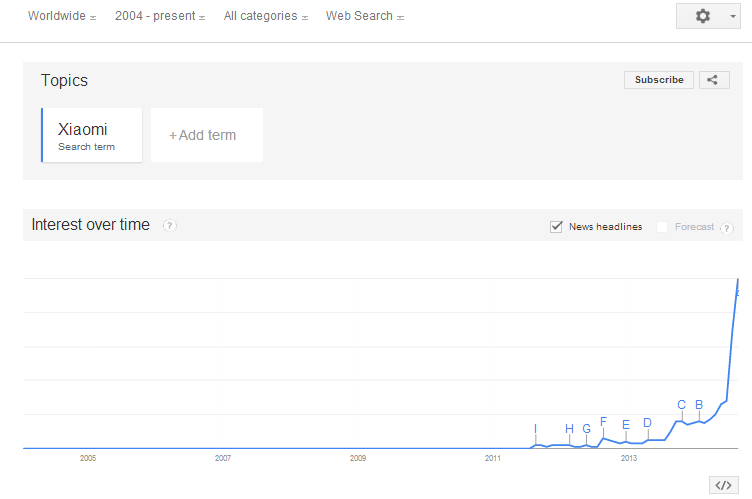Toggle the News headlines checkbox

[556, 226]
